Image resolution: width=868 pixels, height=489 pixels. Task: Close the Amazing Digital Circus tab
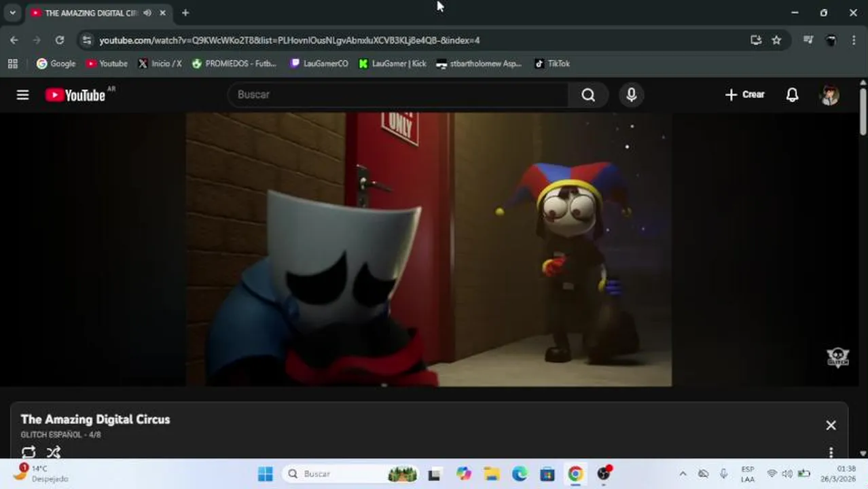[x=162, y=13]
